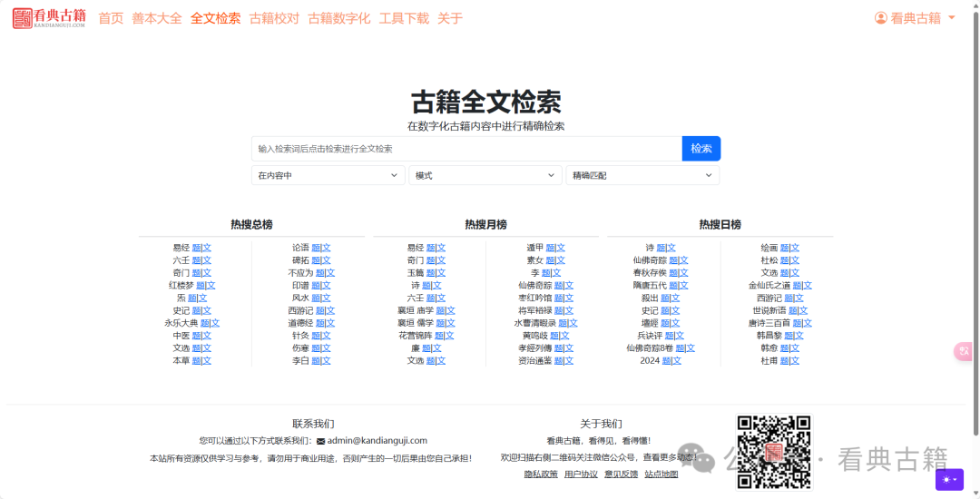Click the 题 link beside 玉篇
Screen dimensions: 980x499
[431, 273]
